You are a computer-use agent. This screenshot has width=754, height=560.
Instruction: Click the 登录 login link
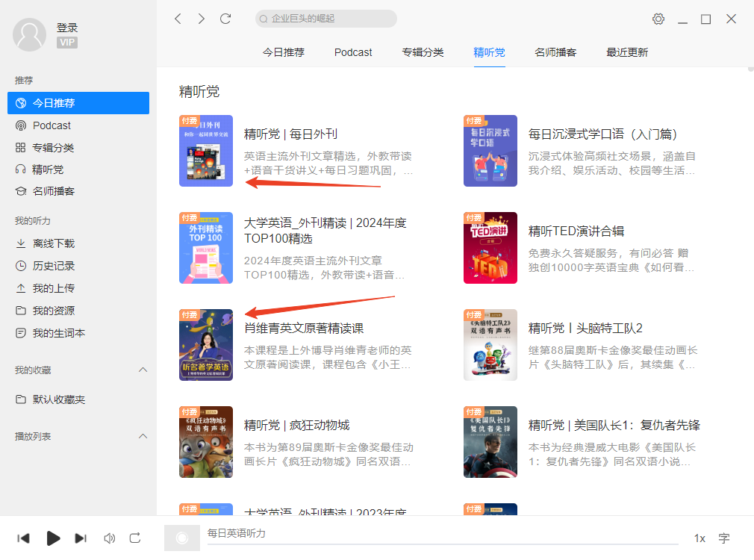[x=67, y=28]
